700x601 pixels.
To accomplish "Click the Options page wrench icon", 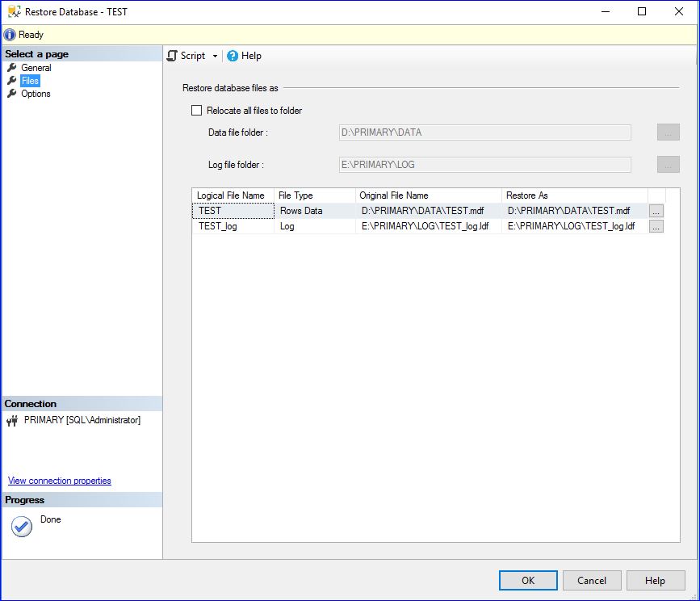I will 12,94.
